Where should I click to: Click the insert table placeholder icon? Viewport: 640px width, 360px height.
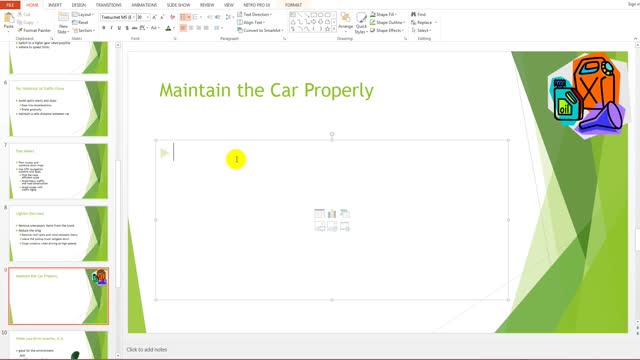[319, 213]
